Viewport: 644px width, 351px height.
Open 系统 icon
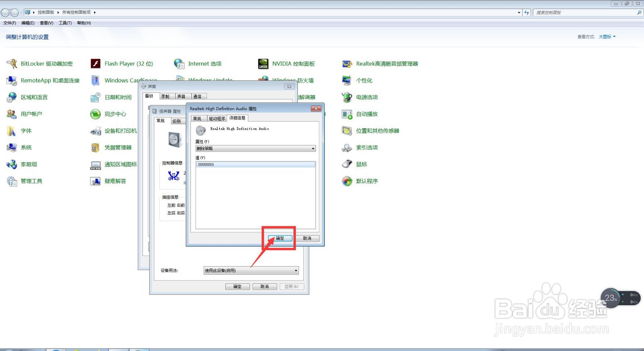point(12,148)
